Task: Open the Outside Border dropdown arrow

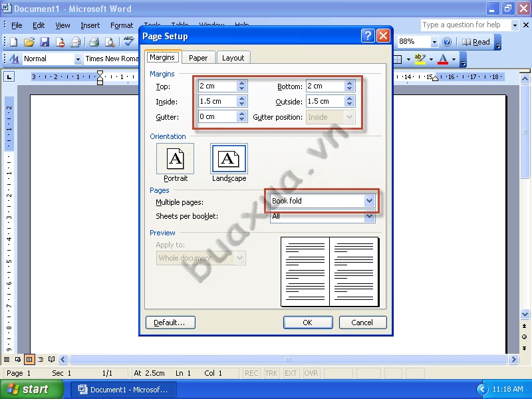Action: [408, 59]
